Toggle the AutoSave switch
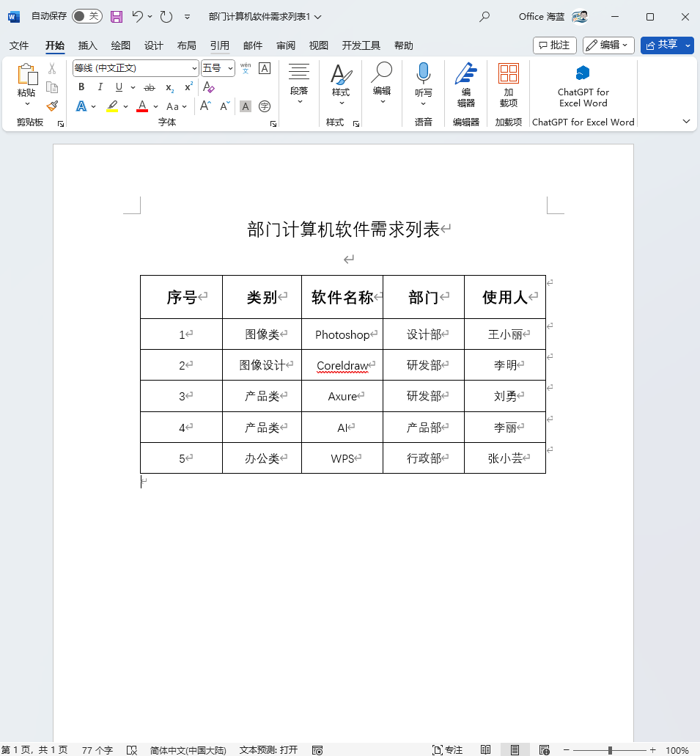This screenshot has width=700, height=756. 86,16
